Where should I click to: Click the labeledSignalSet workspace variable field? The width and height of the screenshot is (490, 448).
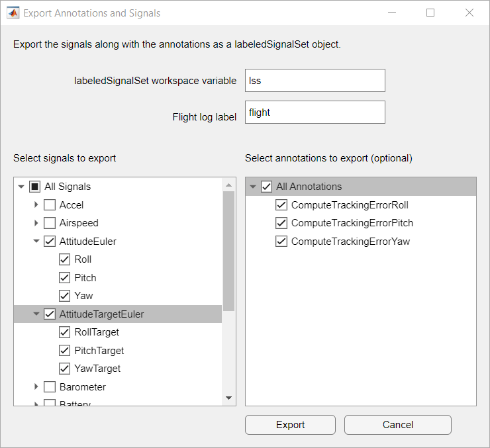[315, 81]
